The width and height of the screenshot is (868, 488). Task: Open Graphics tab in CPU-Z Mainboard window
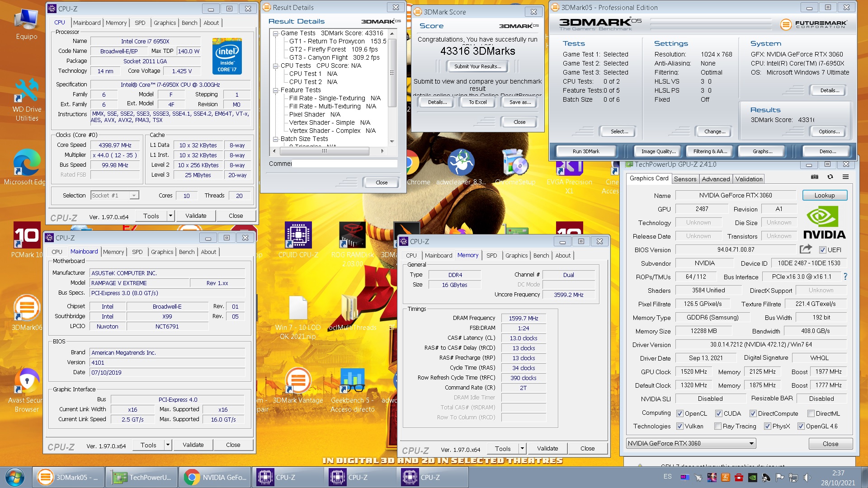[162, 252]
